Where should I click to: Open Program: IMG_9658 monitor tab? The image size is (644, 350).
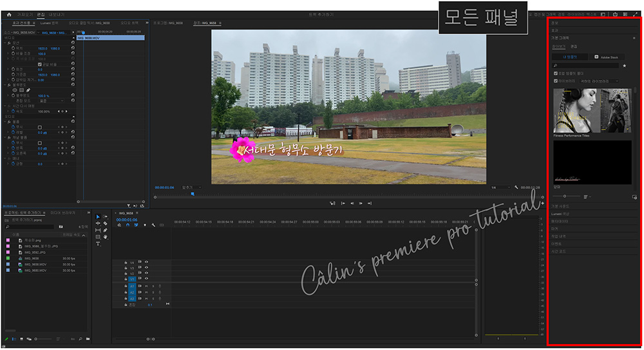click(x=168, y=23)
